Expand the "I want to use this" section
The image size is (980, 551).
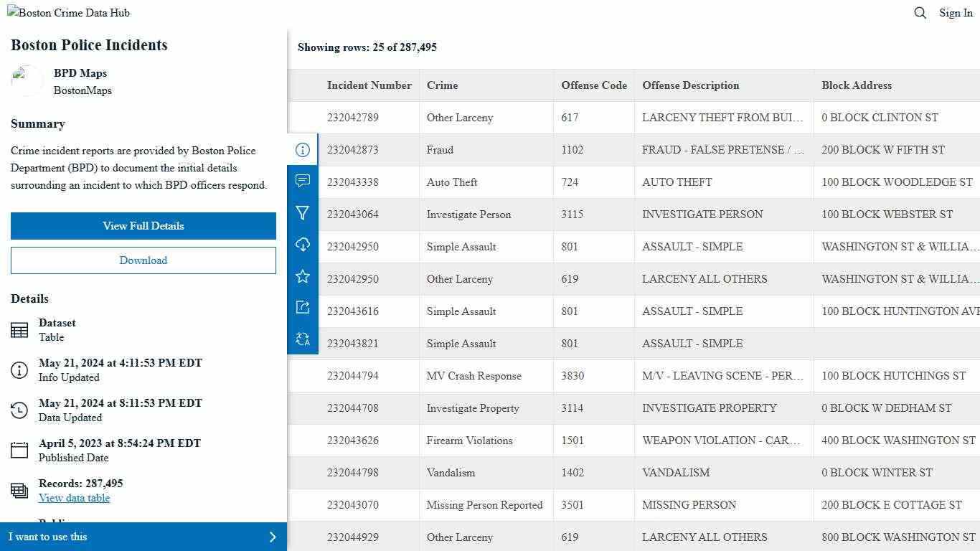143,537
